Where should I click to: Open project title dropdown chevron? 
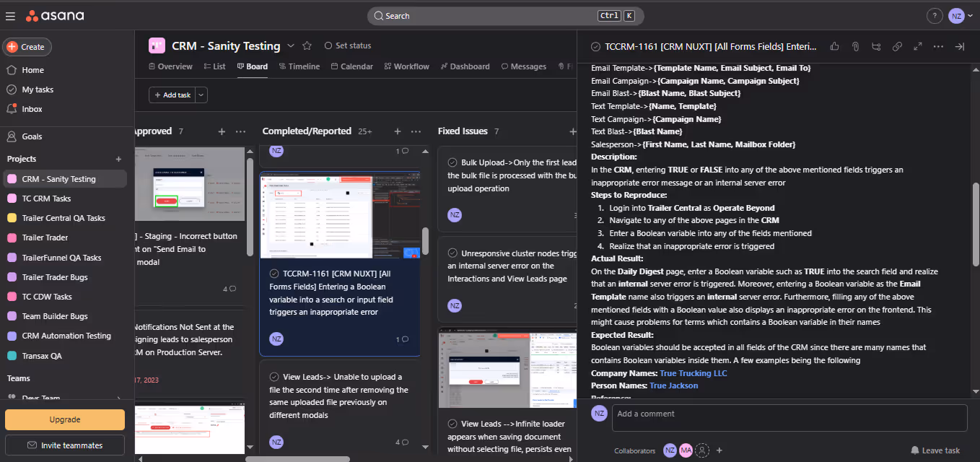(x=291, y=45)
